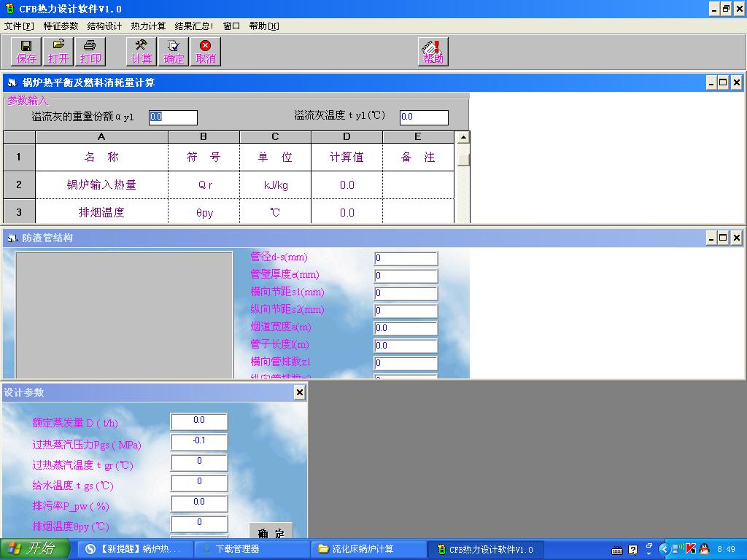Open the 下载管理器 from the taskbar

pyautogui.click(x=252, y=549)
